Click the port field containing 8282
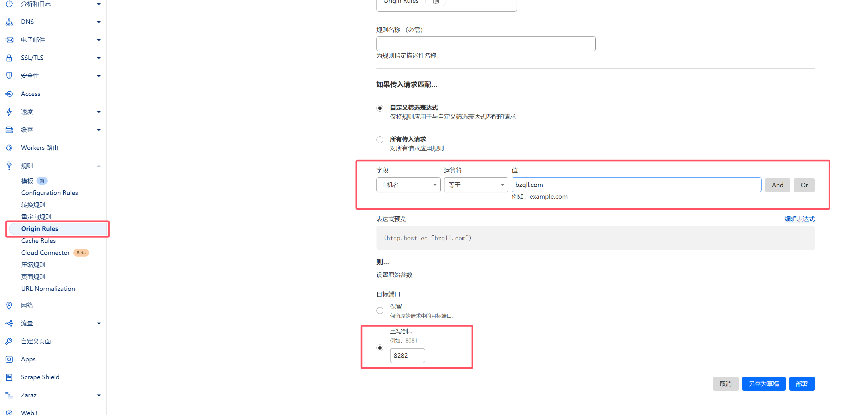 [407, 356]
